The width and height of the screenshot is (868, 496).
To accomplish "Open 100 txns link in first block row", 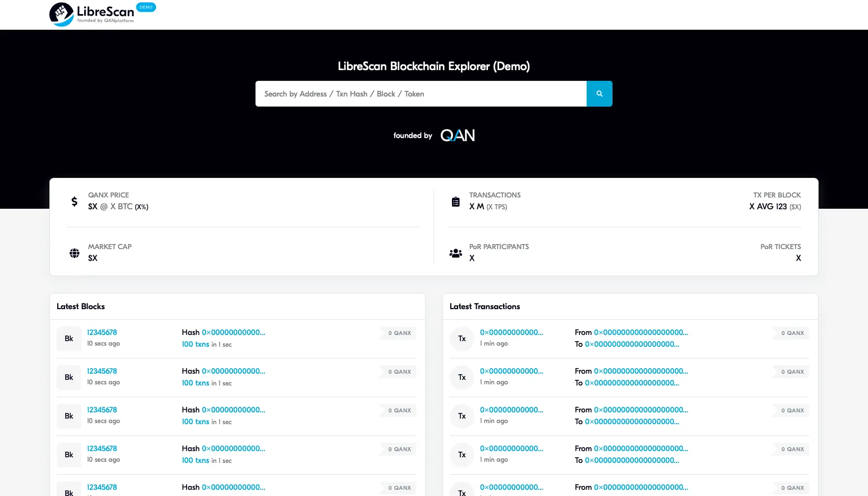I will pyautogui.click(x=195, y=344).
